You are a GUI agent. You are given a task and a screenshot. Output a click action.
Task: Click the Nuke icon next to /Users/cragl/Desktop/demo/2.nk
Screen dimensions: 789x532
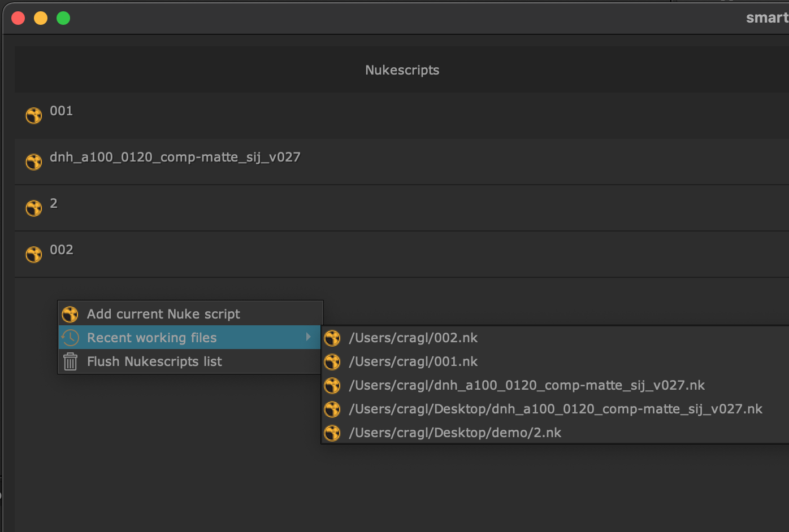332,433
